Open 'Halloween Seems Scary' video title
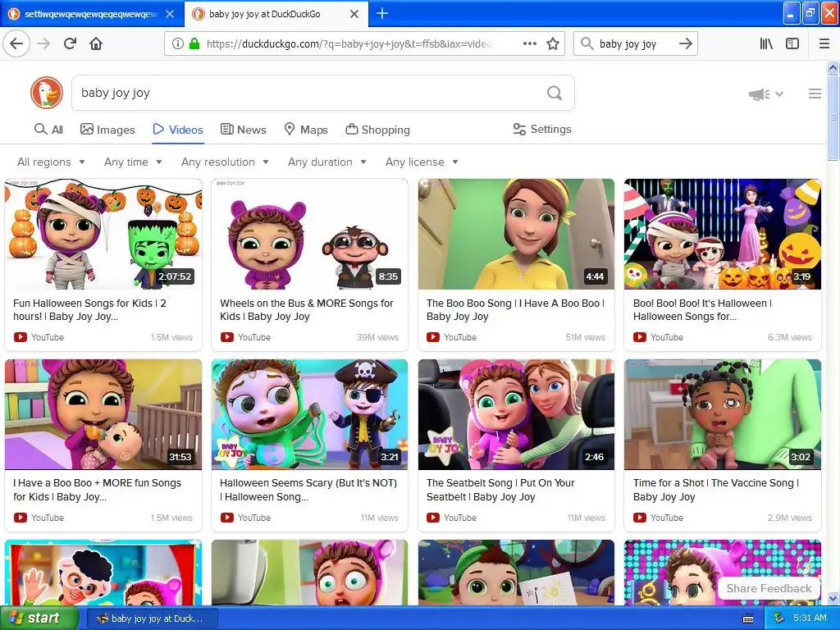840x630 pixels. pos(308,490)
